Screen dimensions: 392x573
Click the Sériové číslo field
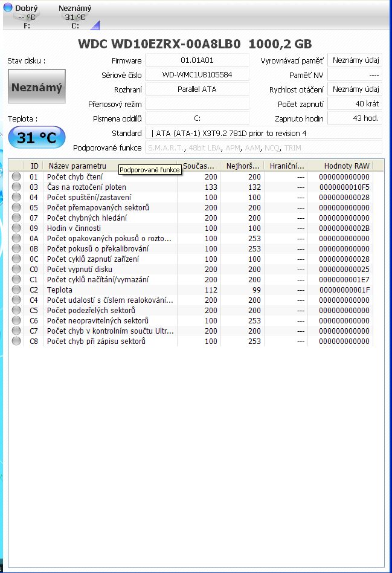pos(197,75)
